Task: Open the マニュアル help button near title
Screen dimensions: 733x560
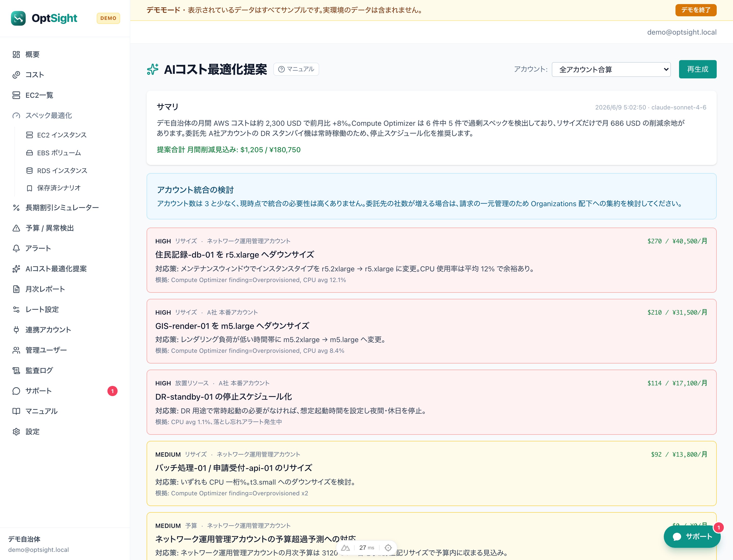Action: (x=296, y=69)
